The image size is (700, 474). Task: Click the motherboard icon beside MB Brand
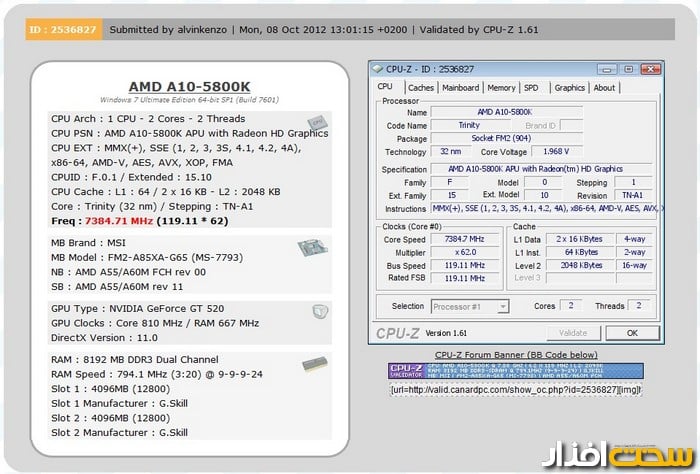pos(312,247)
